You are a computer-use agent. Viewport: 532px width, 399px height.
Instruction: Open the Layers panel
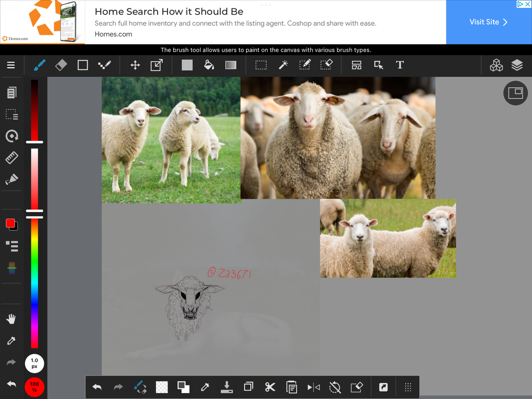pos(517,65)
